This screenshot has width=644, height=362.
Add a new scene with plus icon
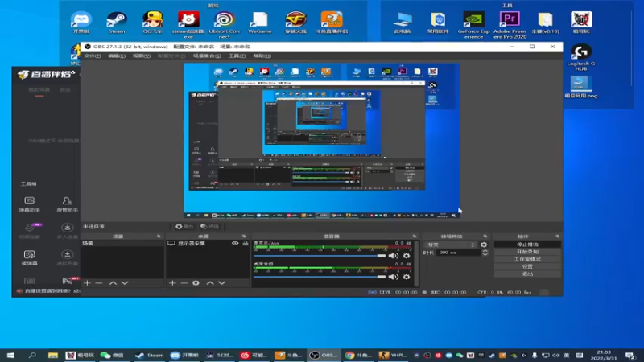[87, 283]
